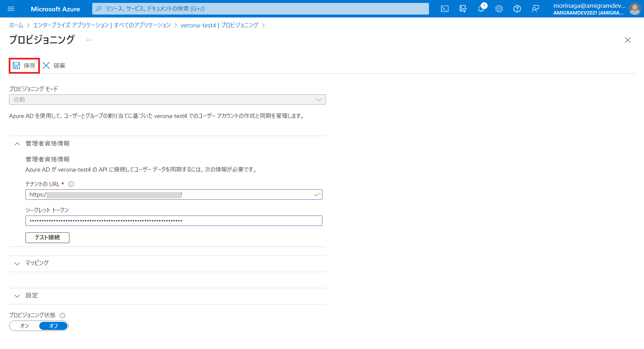This screenshot has width=644, height=349.
Task: Open the notifications bell
Action: coord(481,9)
